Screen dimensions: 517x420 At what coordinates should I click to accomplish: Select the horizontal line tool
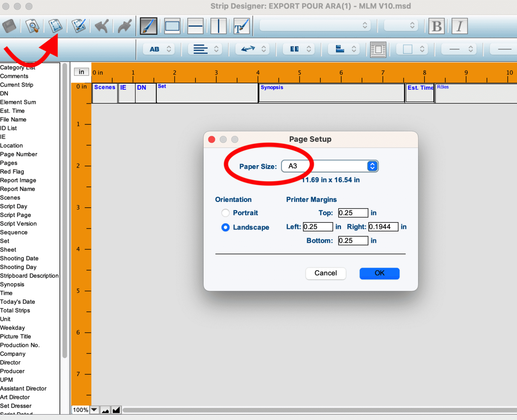195,26
